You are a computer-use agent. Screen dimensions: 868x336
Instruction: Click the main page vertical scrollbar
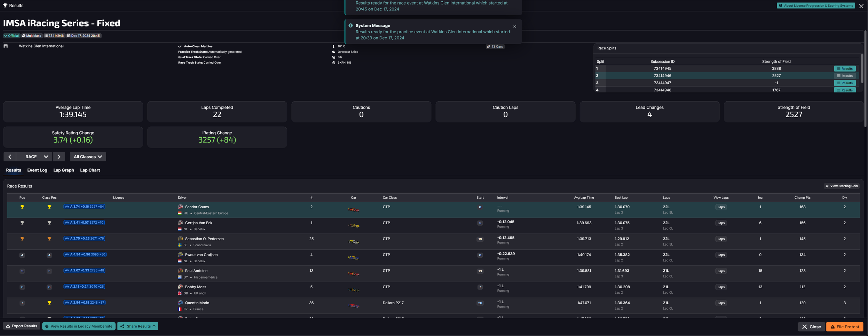pos(865,79)
